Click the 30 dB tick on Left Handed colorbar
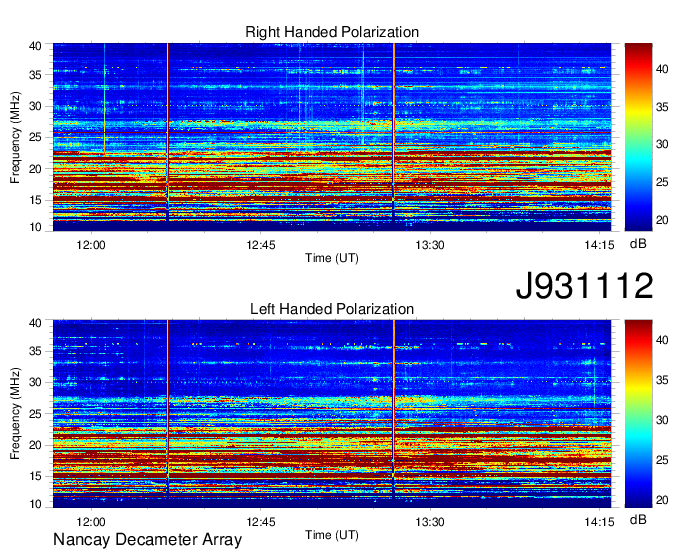The width and height of the screenshot is (680, 552). point(662,420)
